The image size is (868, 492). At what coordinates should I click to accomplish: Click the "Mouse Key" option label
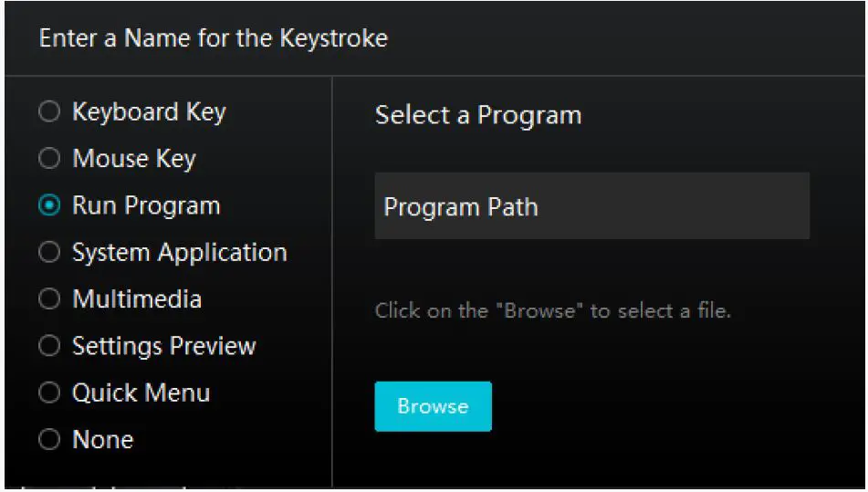[x=134, y=159]
